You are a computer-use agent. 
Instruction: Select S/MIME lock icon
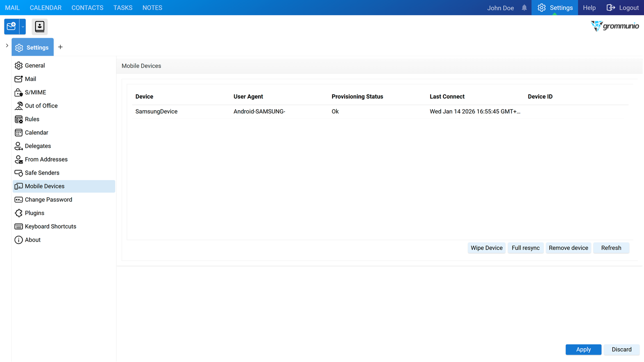tap(18, 92)
